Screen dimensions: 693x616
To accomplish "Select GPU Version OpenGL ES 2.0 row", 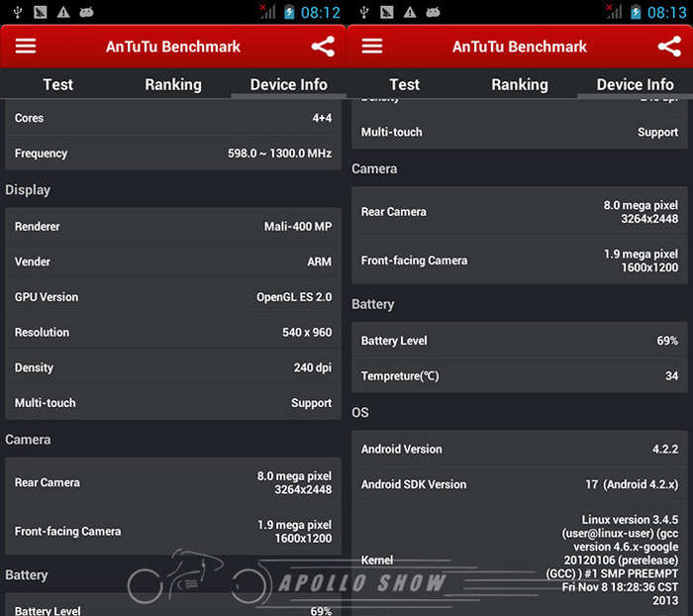I will click(173, 297).
